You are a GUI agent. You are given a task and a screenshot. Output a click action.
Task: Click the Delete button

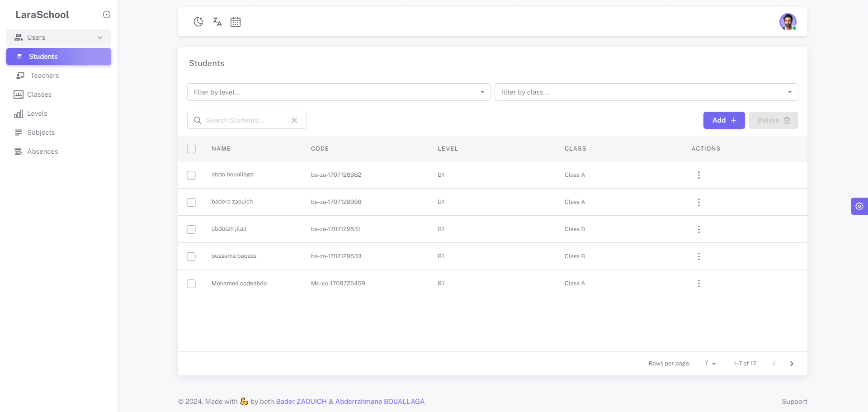[773, 120]
